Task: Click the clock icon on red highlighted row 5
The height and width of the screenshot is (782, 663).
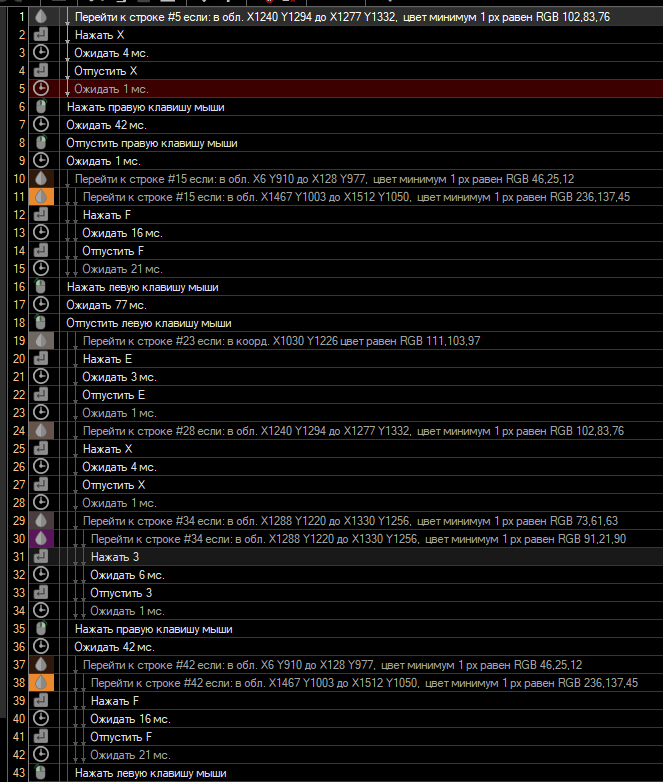Action: click(41, 89)
